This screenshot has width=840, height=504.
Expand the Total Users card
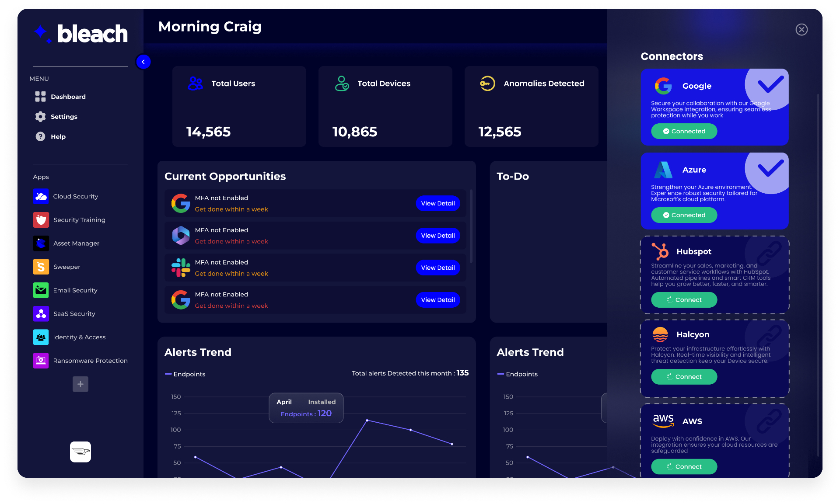click(x=239, y=106)
